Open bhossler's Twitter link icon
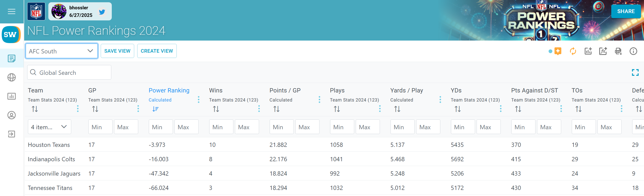This screenshot has width=644, height=196. pos(102,12)
